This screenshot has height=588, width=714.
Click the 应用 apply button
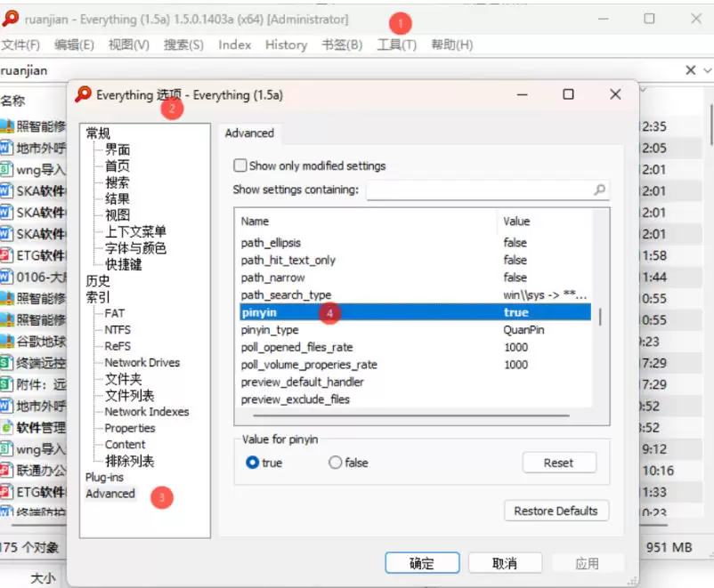tap(587, 563)
